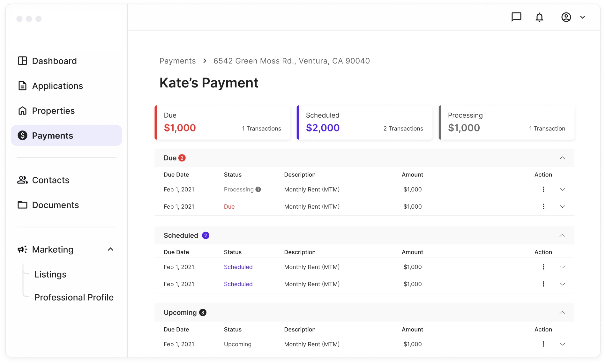Click the megaphone Marketing icon
Screen dimensions: 606x364
coord(22,249)
